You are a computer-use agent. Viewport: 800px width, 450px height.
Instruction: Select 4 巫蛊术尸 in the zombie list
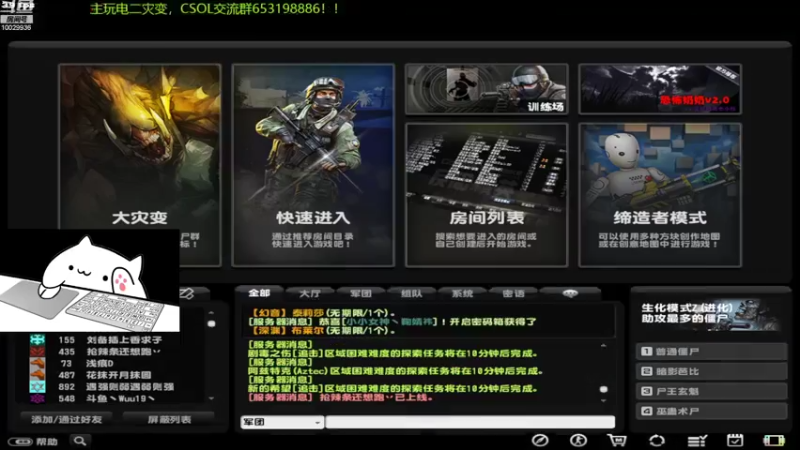coord(711,411)
